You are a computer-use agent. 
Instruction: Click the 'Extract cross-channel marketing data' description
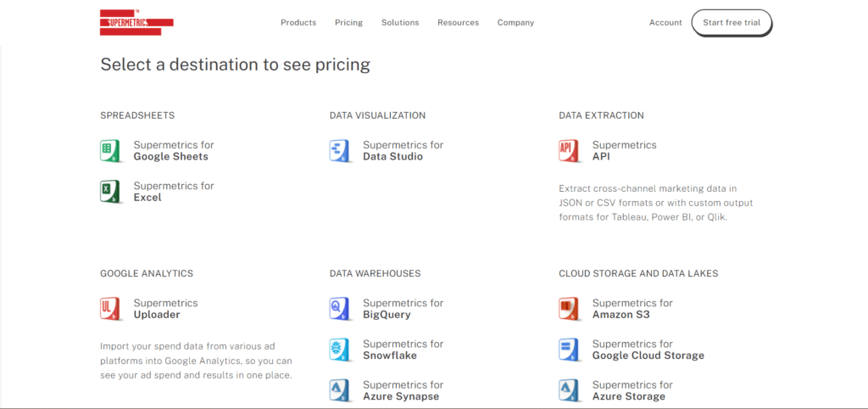[x=656, y=203]
